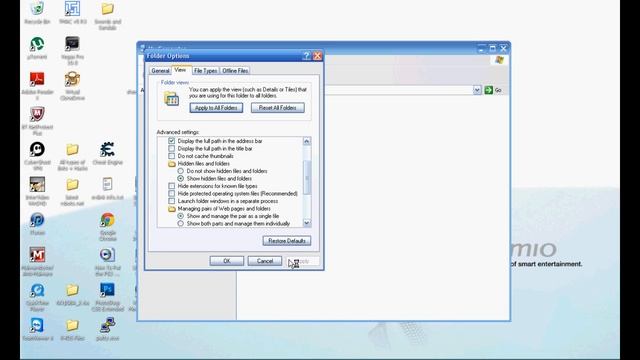The height and width of the screenshot is (360, 640).
Task: Click the Restore Defaults button
Action: [x=287, y=241]
